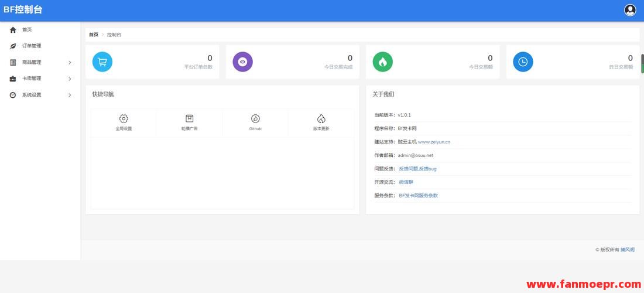Click the vertical scrollbar thumb
The image size is (644, 293).
[642, 64]
